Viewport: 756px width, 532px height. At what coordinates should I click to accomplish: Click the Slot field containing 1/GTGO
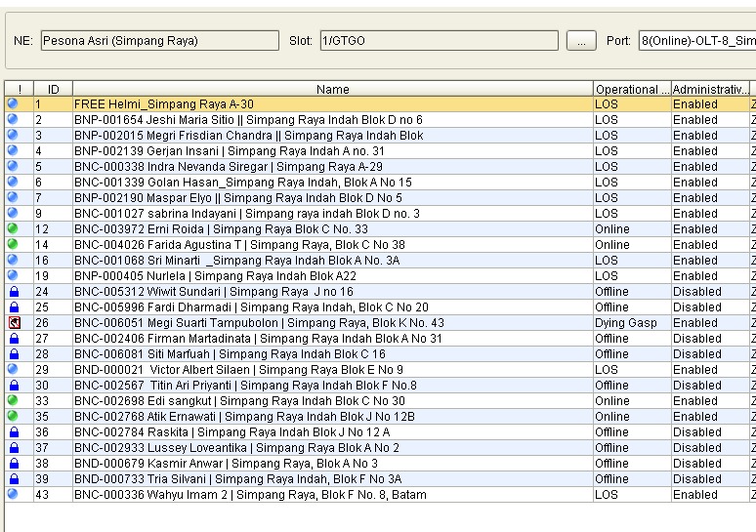439,41
